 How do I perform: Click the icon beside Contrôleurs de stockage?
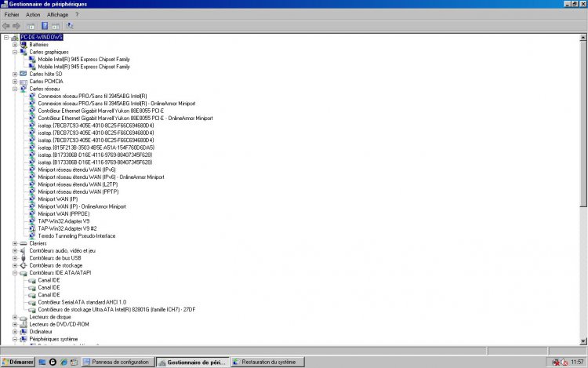[24, 265]
